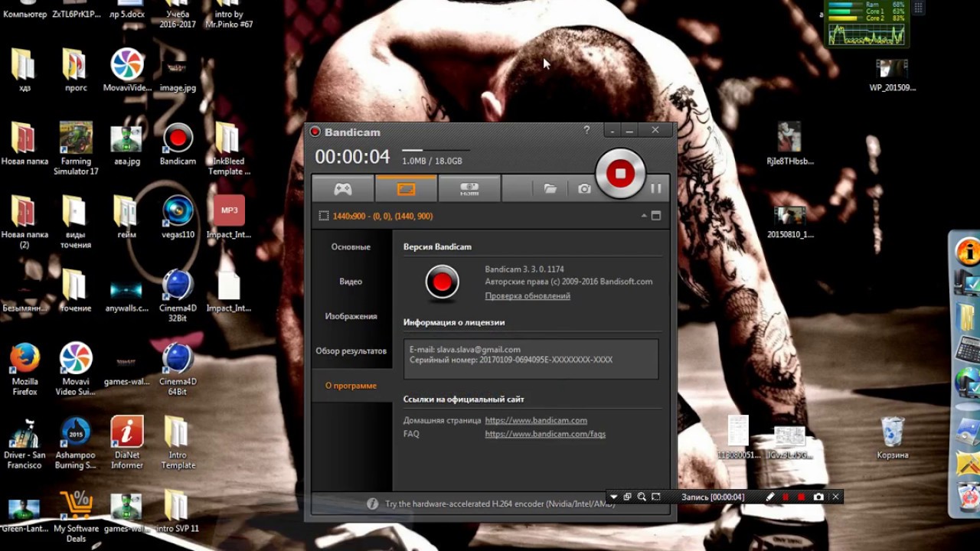Open the виды точения folder
980x551 pixels.
click(x=76, y=222)
